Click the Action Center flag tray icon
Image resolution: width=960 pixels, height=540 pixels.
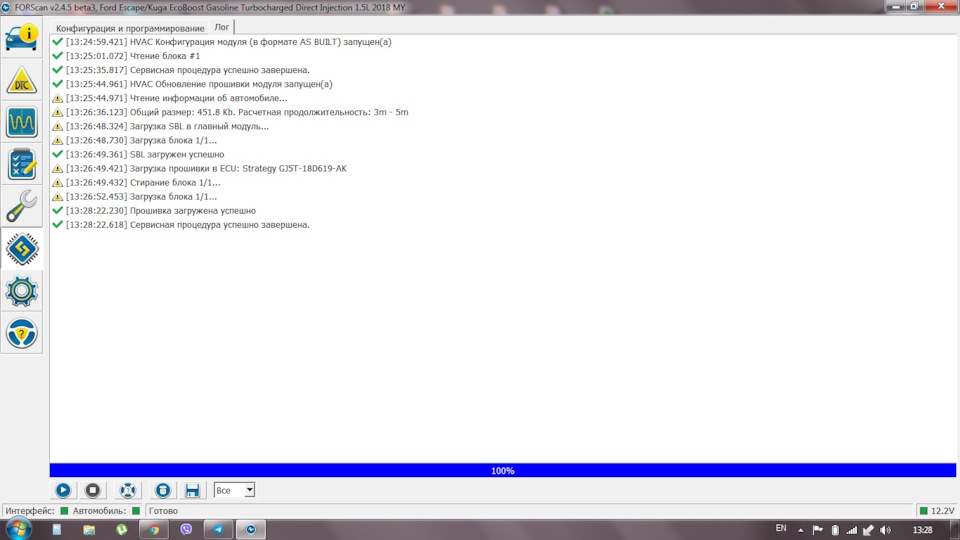(817, 530)
